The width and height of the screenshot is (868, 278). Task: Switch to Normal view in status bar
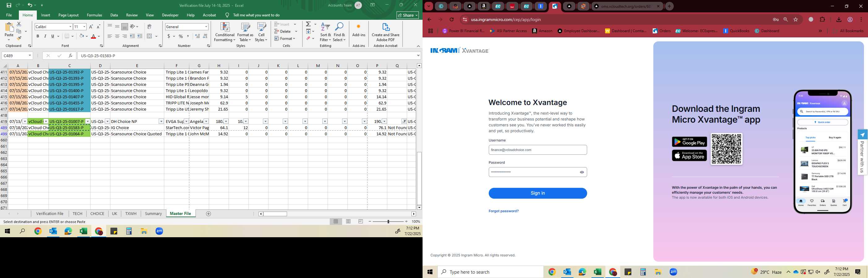point(336,221)
